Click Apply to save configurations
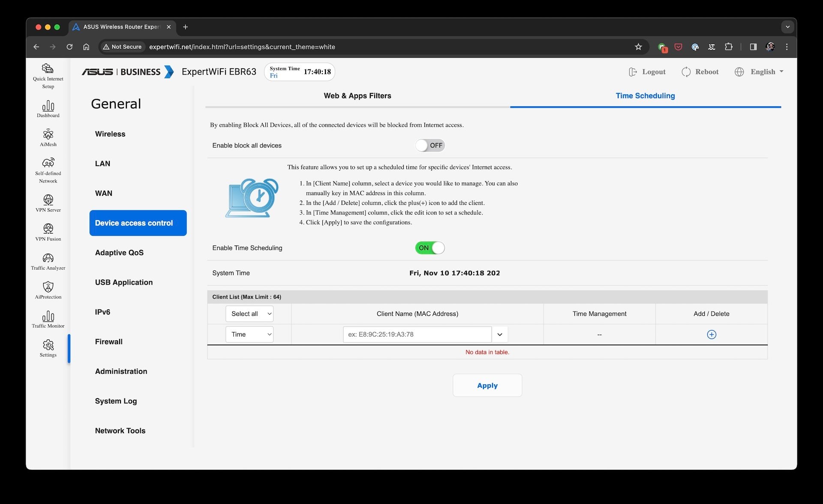Screen dimensions: 823x504 pos(487,385)
